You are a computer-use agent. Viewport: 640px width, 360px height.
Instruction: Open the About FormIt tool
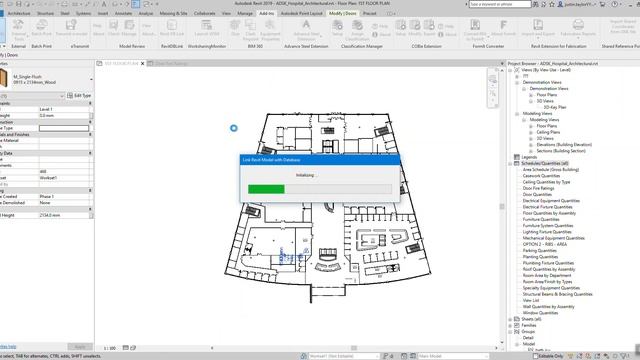click(x=504, y=28)
